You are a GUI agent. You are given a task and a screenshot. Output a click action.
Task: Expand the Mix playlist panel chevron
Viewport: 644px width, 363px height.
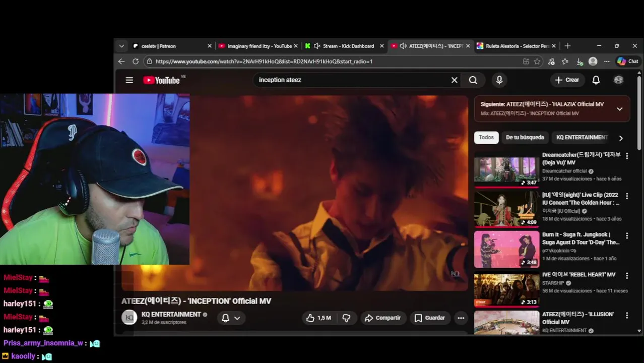click(x=620, y=109)
